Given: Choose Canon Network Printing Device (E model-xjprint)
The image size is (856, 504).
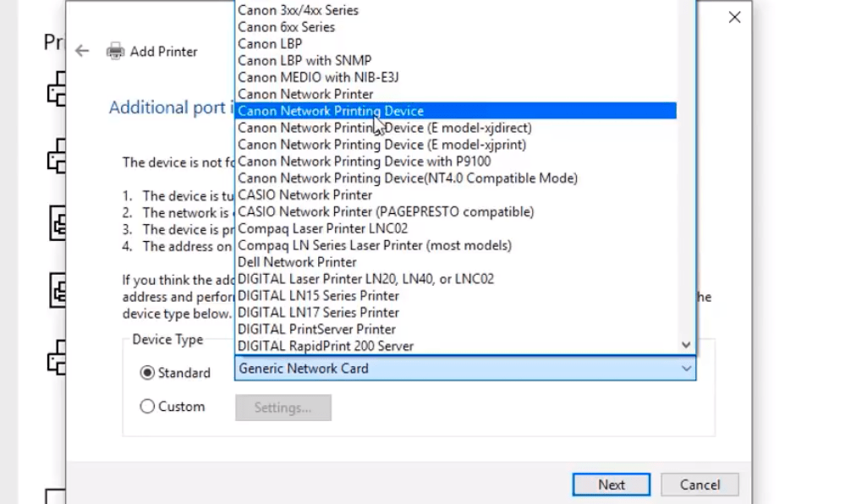Looking at the screenshot, I should 456,145.
